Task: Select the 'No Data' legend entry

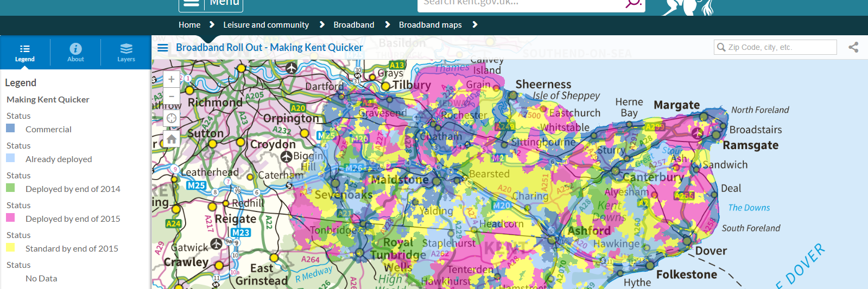Action: coord(41,279)
